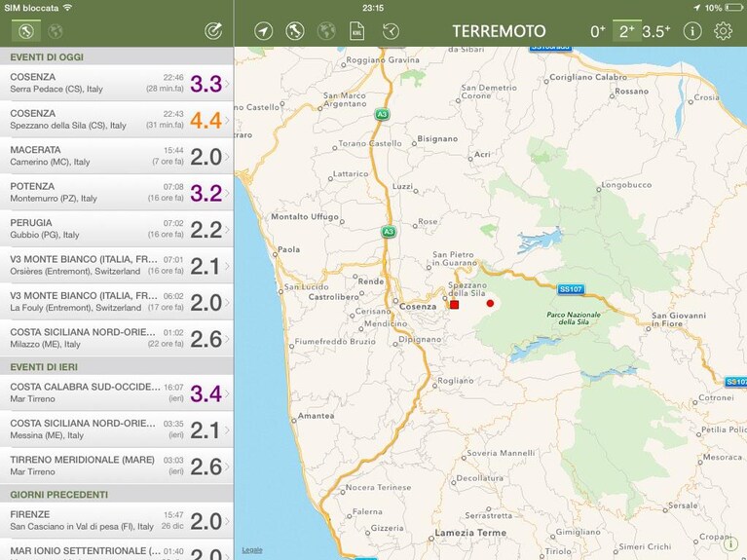This screenshot has height=560, width=747.
Task: Expand chevron on Montemurro row
Action: (227, 193)
